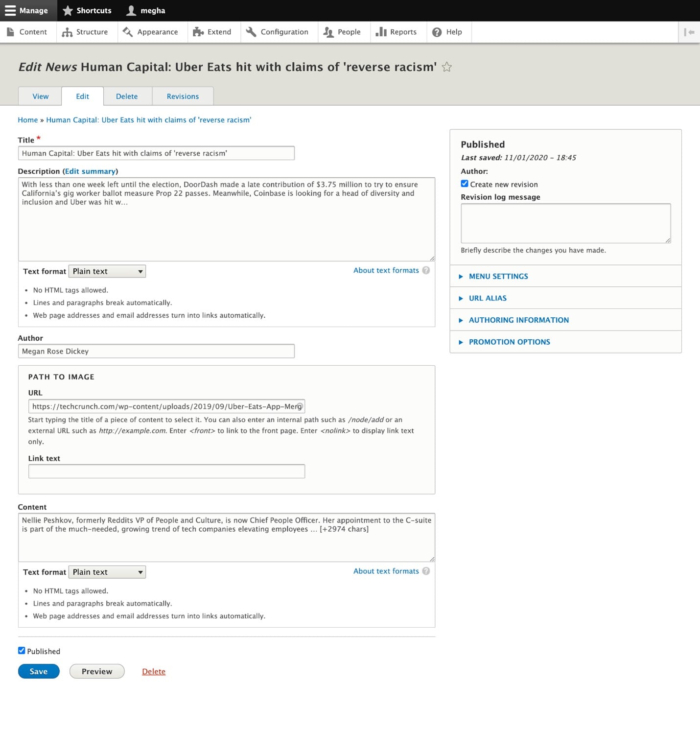
Task: Expand the Menu Settings section
Action: point(498,276)
